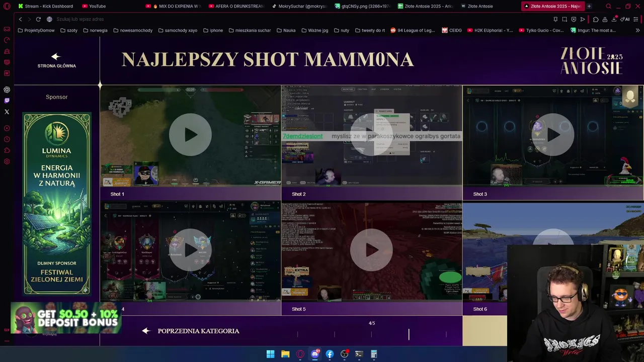Open the iphone bookmark folder
Viewport: 644px width, 362px height.
click(213, 30)
